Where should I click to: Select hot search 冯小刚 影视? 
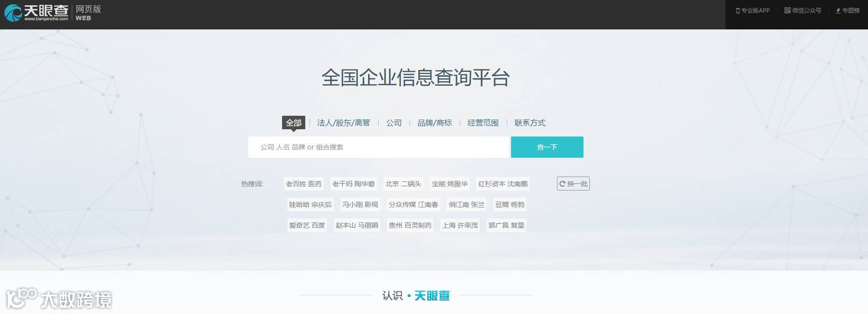(360, 205)
